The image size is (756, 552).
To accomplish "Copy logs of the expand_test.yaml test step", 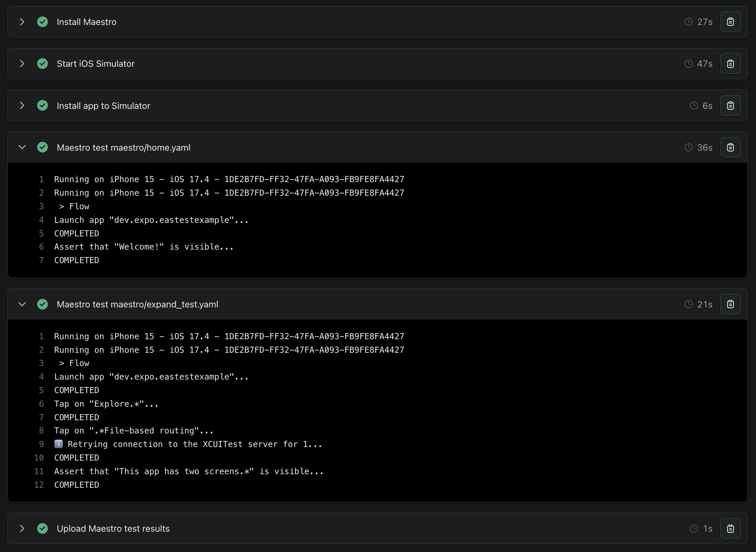I will click(730, 304).
